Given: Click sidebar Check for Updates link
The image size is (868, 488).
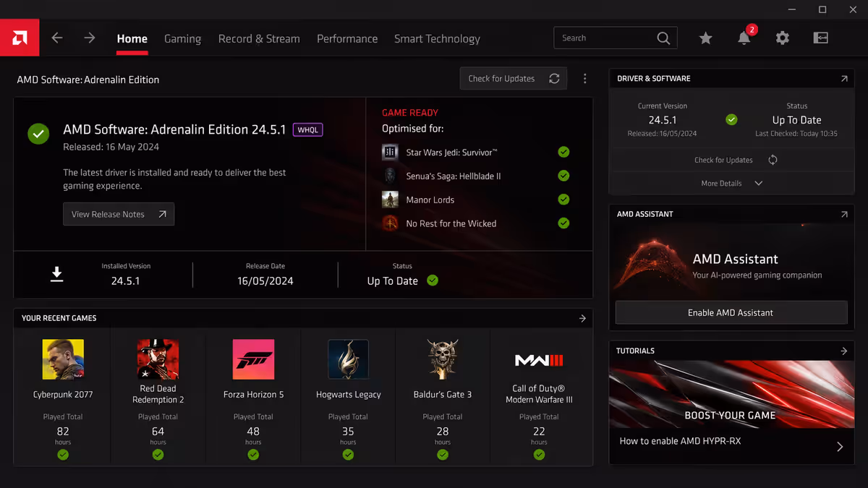Looking at the screenshot, I should coord(723,160).
